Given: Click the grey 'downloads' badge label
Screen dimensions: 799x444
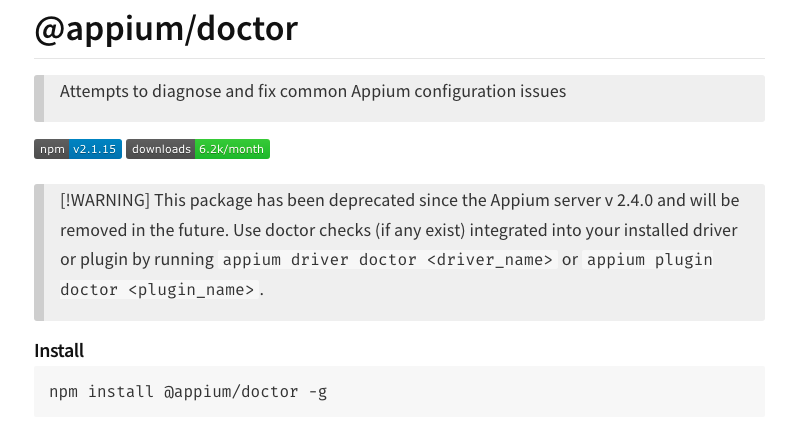Looking at the screenshot, I should click(x=161, y=149).
